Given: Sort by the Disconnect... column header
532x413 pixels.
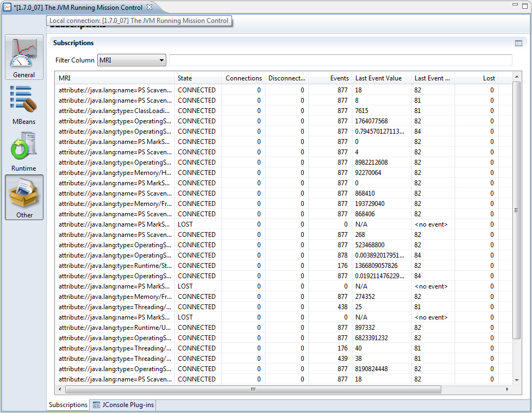Looking at the screenshot, I should click(287, 78).
